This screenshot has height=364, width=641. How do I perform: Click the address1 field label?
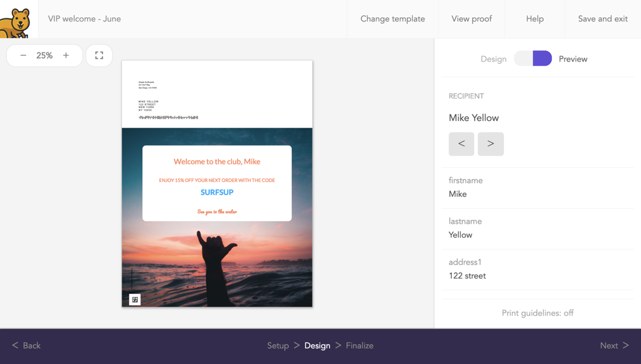[x=465, y=262]
